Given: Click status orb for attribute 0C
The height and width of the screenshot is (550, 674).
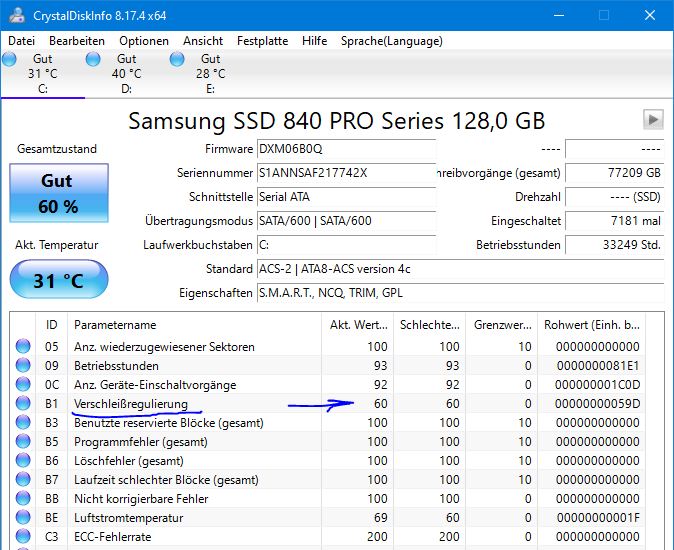Looking at the screenshot, I should pos(23,384).
